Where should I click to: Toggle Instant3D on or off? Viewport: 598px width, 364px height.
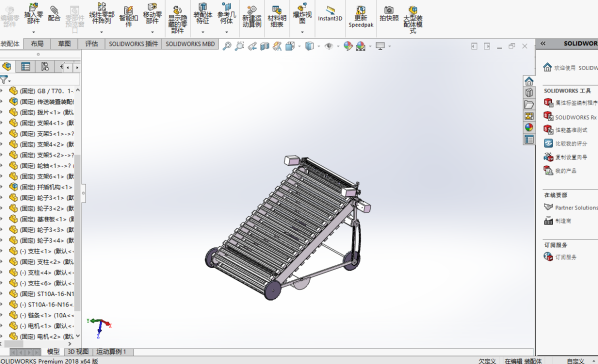click(330, 14)
